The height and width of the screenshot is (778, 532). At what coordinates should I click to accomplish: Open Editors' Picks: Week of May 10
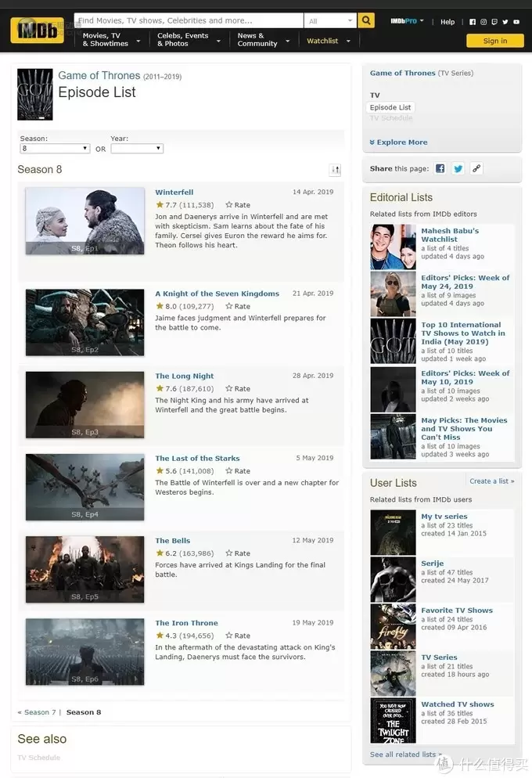[x=465, y=377]
